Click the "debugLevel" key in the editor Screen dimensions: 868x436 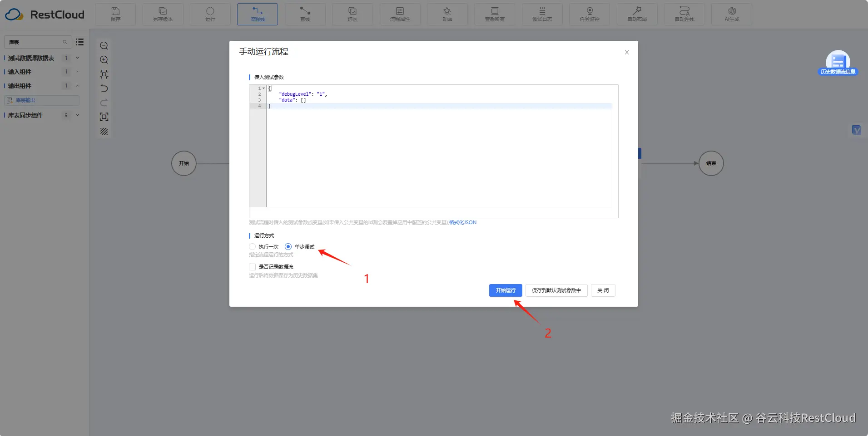tap(295, 94)
